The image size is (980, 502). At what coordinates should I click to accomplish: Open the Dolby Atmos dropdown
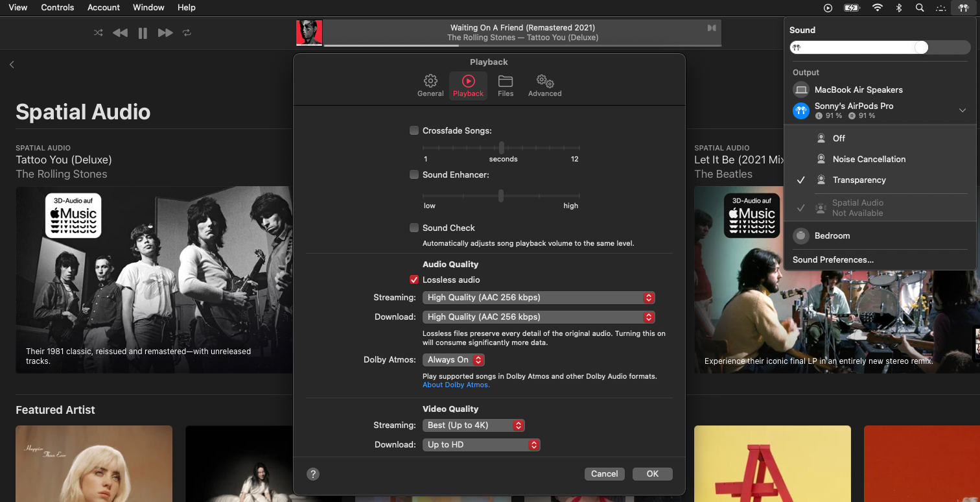453,359
